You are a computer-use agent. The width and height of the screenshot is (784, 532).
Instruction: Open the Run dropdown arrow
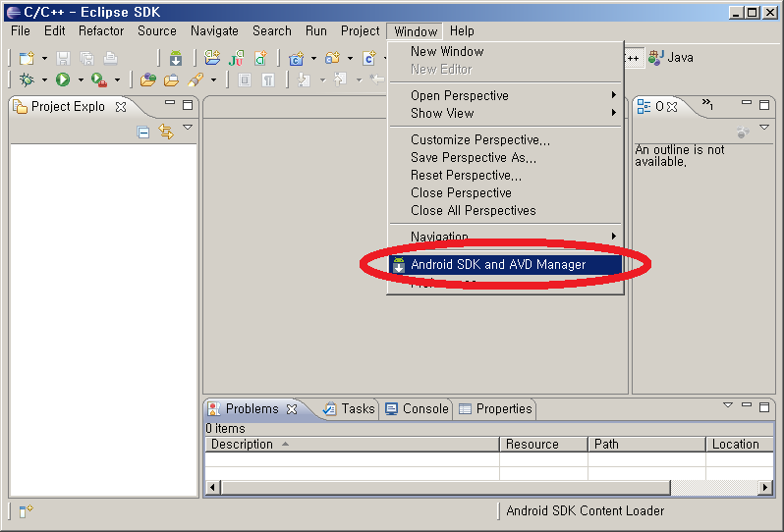coord(81,80)
